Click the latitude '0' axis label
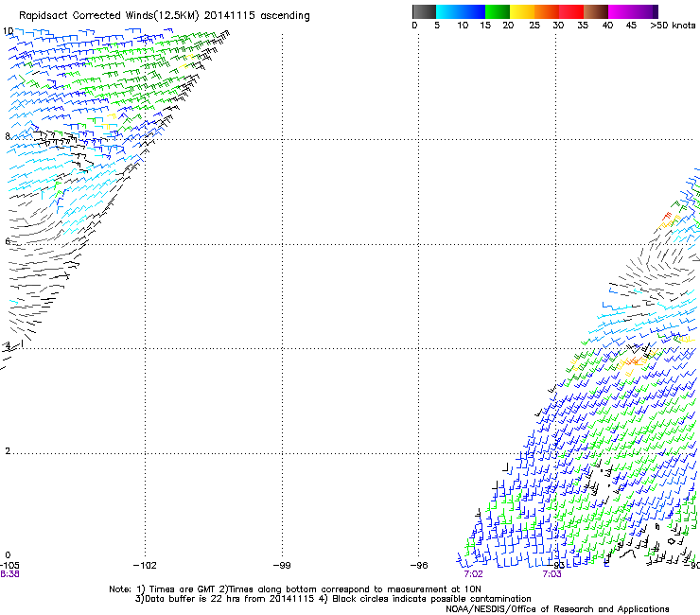 [x=8, y=555]
